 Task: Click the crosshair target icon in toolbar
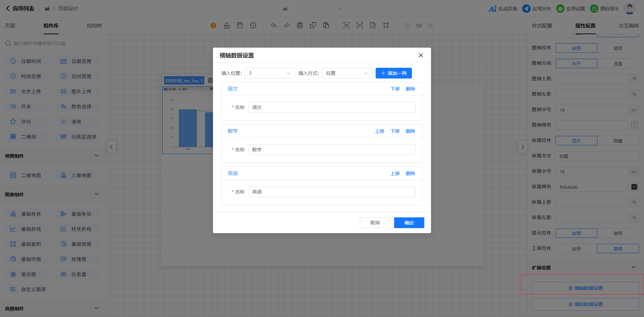coord(253,25)
